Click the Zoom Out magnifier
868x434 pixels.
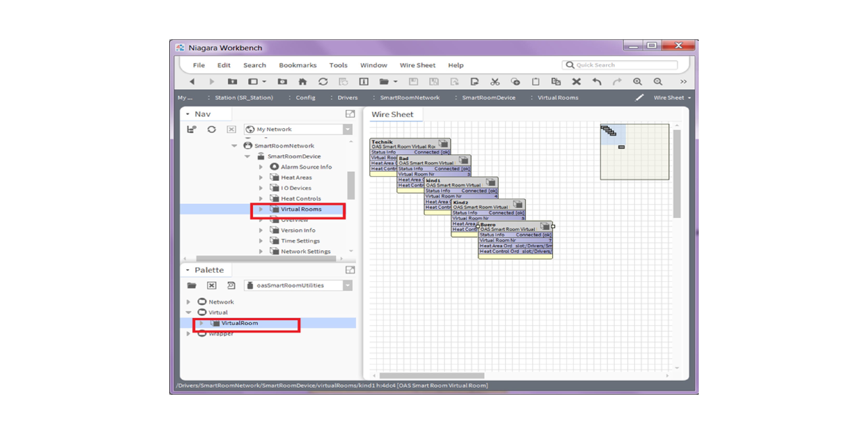point(658,81)
